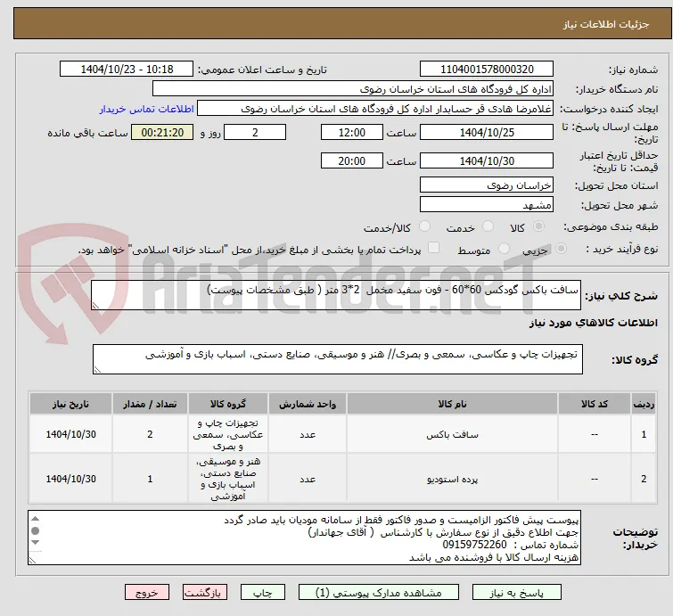Click عدد unit in پرده استودیو row

pos(308,479)
